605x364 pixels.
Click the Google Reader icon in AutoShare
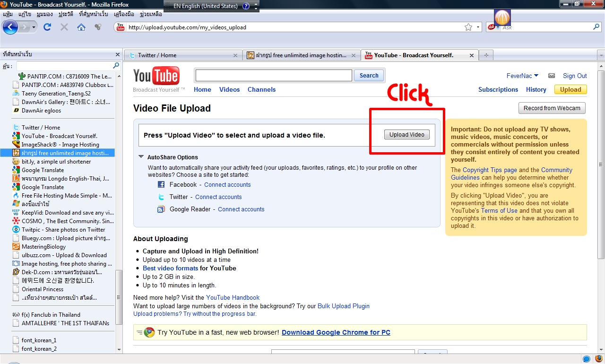(161, 209)
